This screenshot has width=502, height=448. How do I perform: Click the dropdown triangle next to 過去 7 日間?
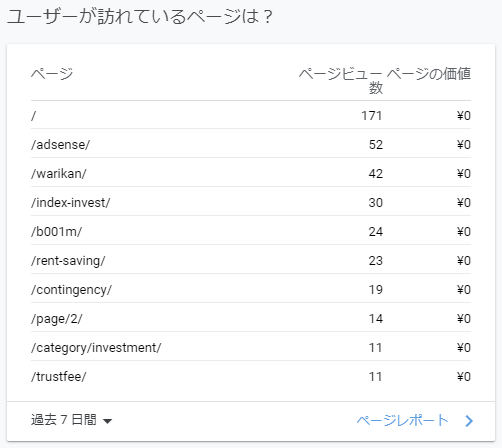pos(107,421)
